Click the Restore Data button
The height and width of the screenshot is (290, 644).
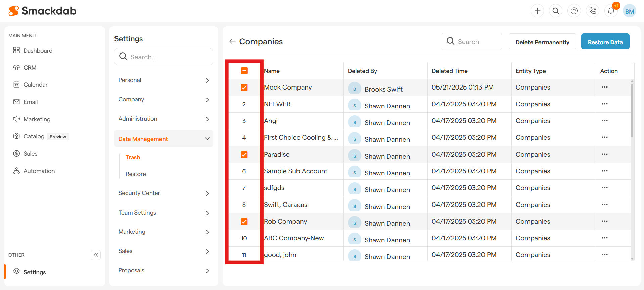605,42
